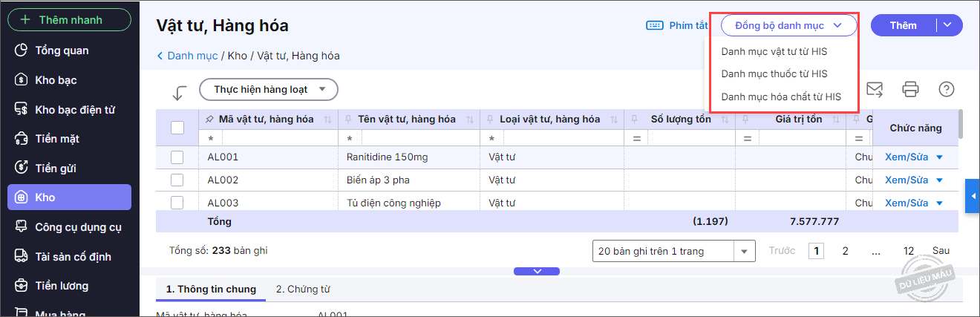The image size is (980, 317).
Task: Open the Thêm button dropdown arrow
Action: pyautogui.click(x=948, y=25)
